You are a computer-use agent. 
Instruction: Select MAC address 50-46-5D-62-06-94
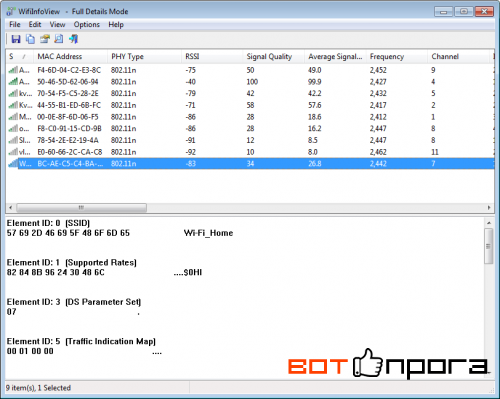(68, 82)
